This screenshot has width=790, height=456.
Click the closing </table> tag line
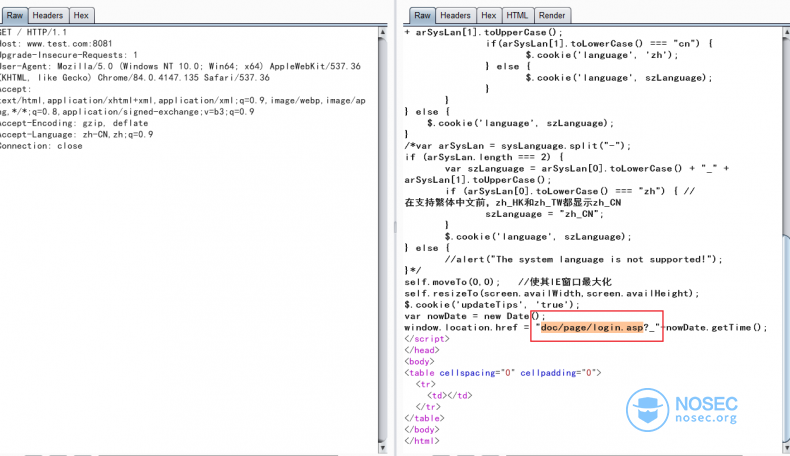[x=424, y=418]
